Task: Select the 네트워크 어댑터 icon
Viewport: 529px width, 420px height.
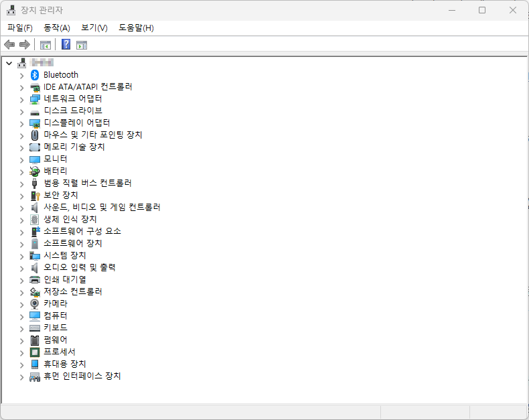Action: click(x=34, y=99)
